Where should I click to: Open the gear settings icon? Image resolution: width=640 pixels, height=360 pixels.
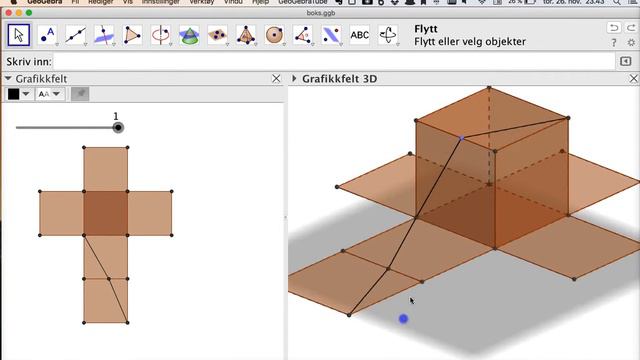[631, 43]
